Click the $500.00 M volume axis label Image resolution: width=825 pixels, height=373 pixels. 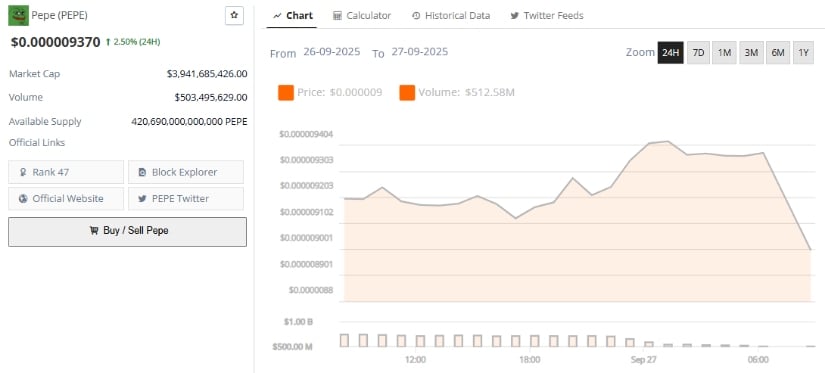(x=293, y=347)
